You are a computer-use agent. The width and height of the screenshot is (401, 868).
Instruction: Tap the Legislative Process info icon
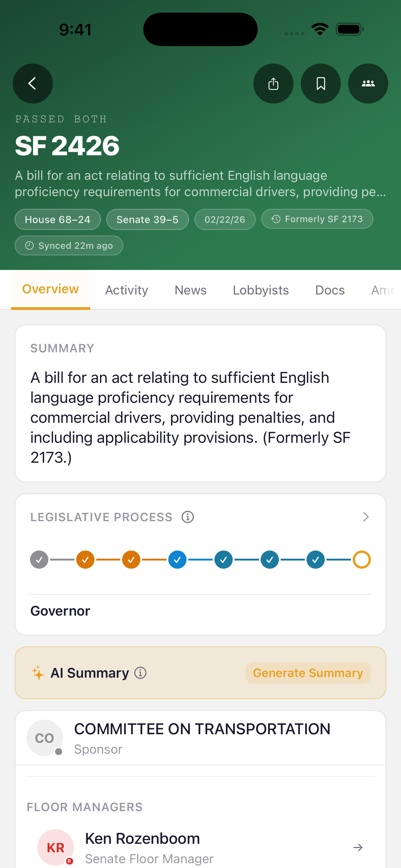point(187,517)
